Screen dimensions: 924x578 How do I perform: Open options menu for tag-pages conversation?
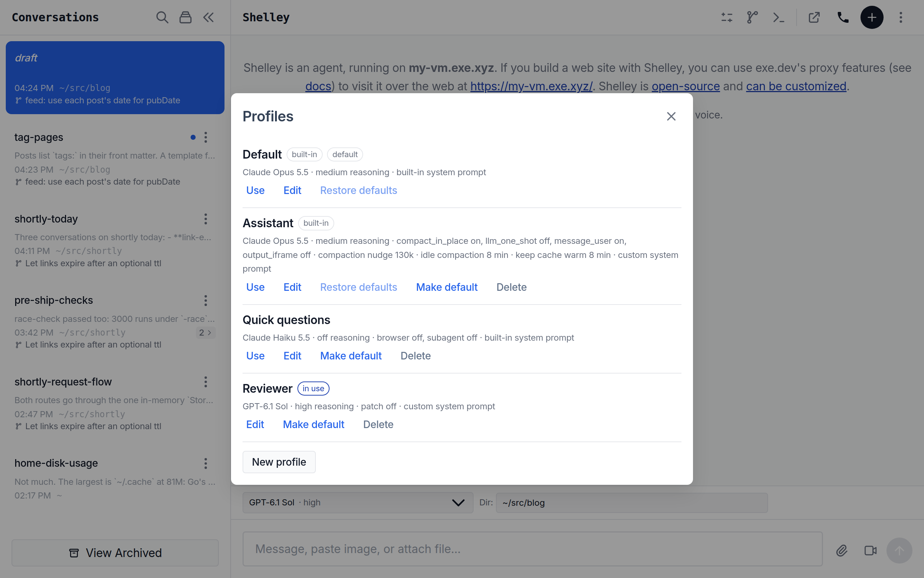click(206, 137)
